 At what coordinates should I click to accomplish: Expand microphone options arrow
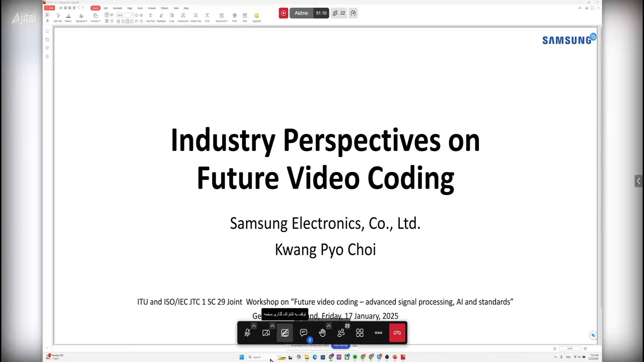point(254,326)
